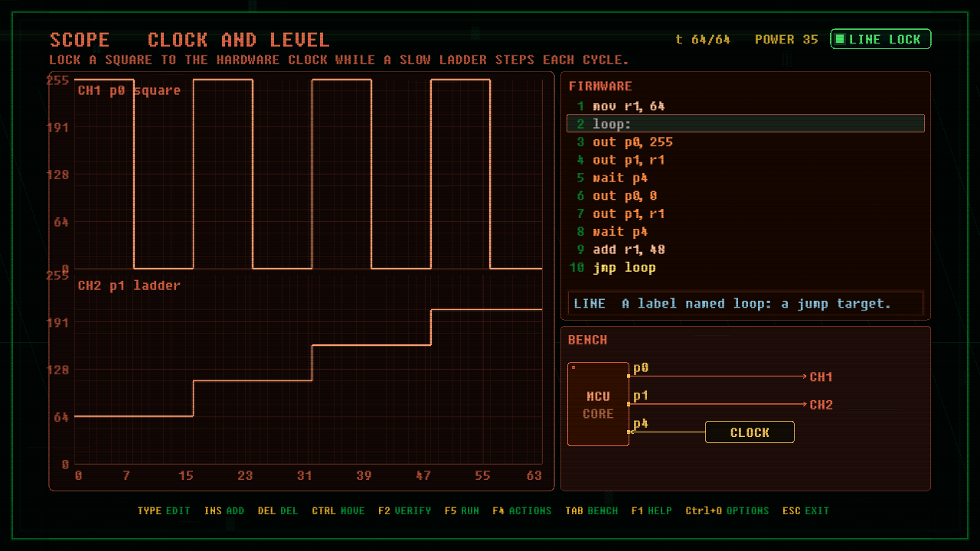
Task: Click F5 RUN in the footer
Action: click(462, 510)
